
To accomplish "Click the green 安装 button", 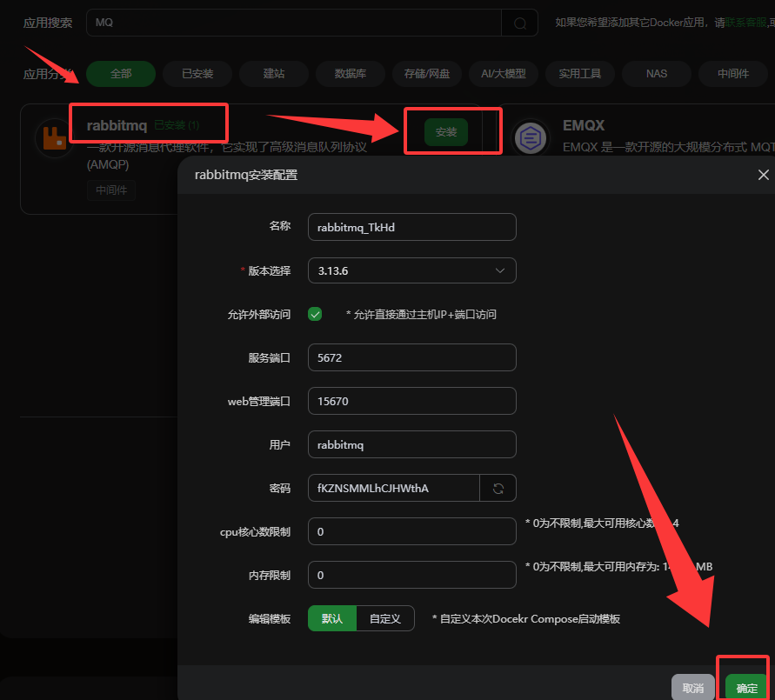I will [x=446, y=131].
